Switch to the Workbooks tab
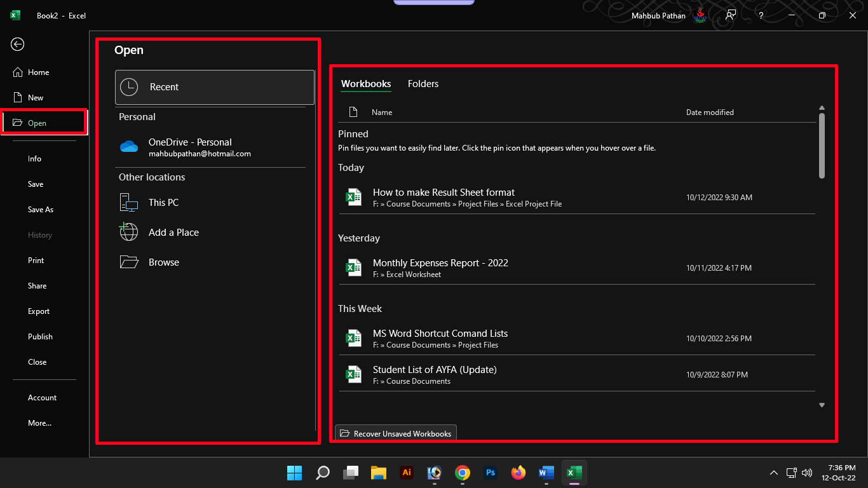 [x=366, y=84]
